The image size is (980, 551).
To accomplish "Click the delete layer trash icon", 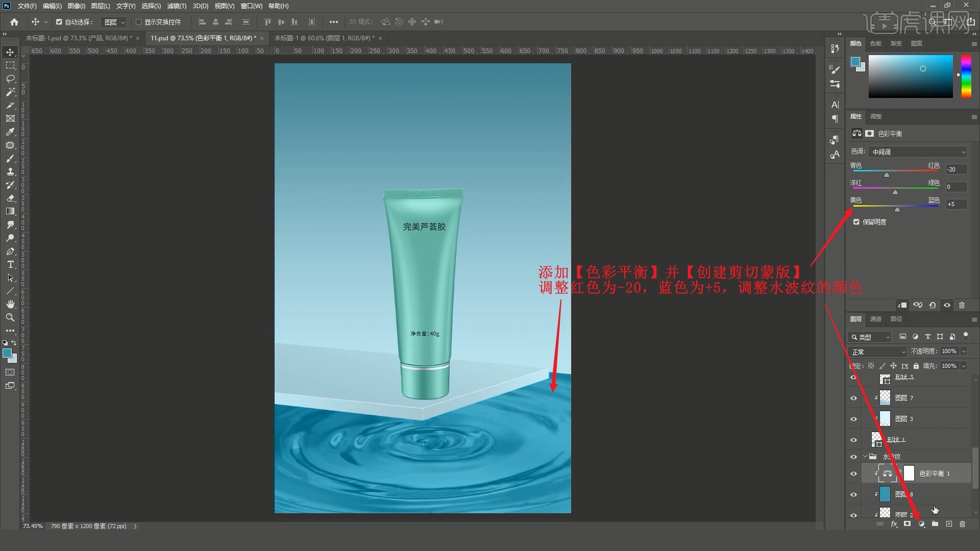I will pyautogui.click(x=962, y=524).
